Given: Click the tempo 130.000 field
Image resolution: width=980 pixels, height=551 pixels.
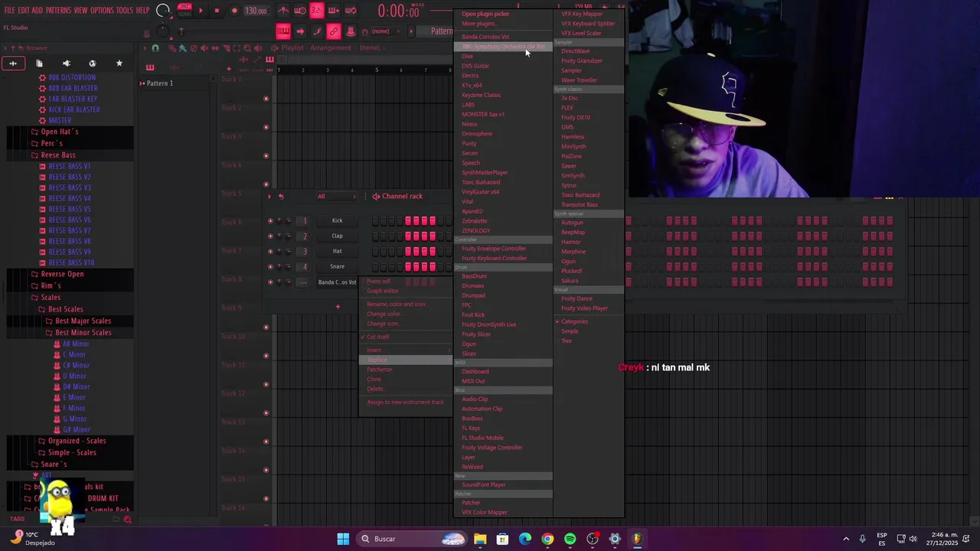Looking at the screenshot, I should tap(256, 11).
